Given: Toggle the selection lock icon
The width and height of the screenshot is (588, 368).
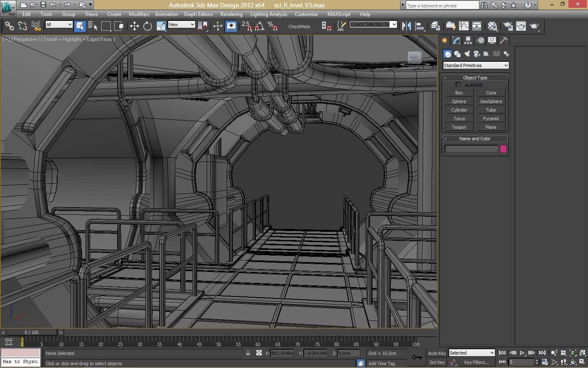Looking at the screenshot, I should click(248, 353).
